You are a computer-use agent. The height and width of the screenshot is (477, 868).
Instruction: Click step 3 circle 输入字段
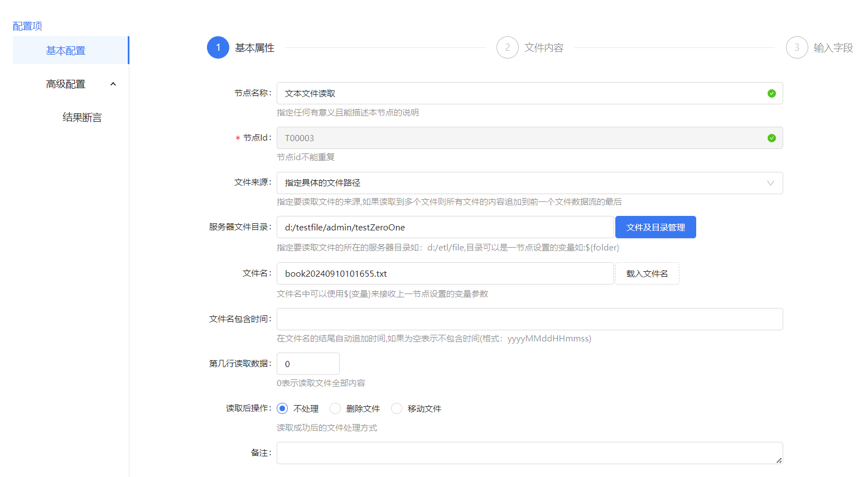(x=797, y=47)
